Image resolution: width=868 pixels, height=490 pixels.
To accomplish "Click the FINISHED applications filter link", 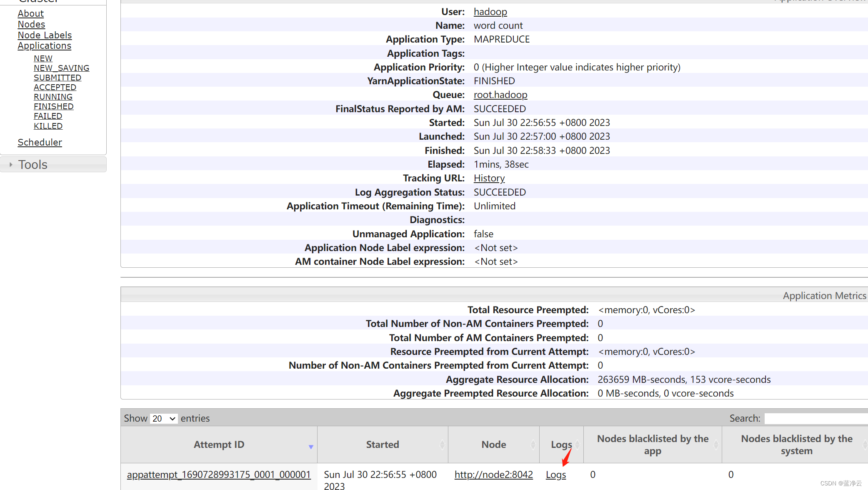I will pyautogui.click(x=53, y=106).
